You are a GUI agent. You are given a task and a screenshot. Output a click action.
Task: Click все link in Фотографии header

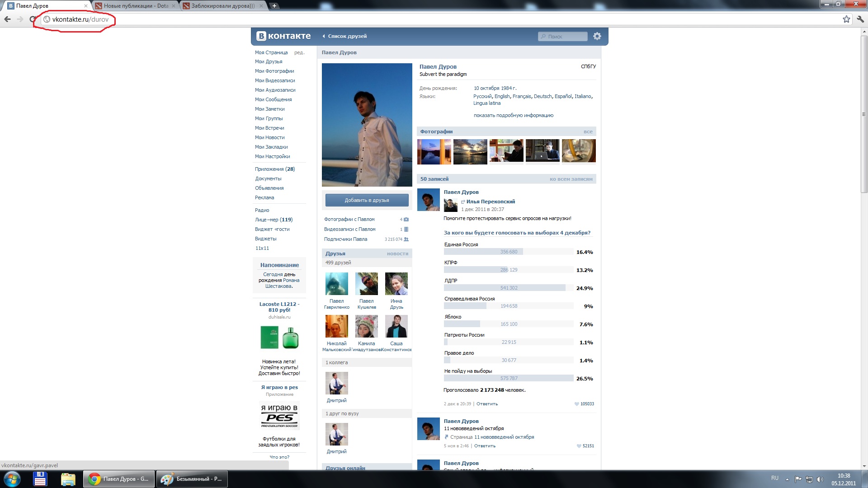(x=588, y=132)
